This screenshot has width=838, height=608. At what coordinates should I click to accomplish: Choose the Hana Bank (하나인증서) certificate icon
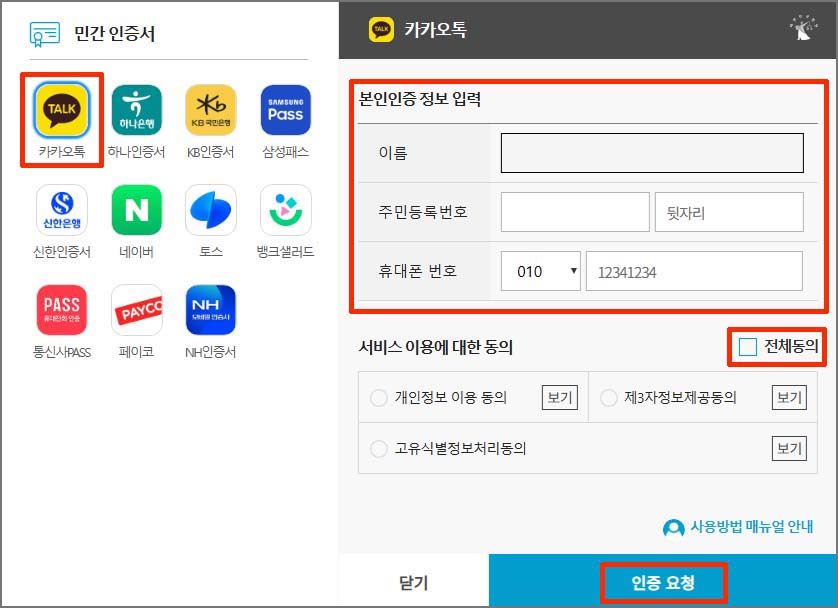pyautogui.click(x=136, y=110)
